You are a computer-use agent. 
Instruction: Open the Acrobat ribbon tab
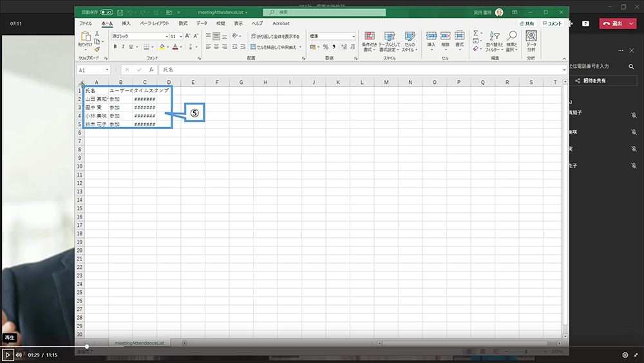click(281, 23)
